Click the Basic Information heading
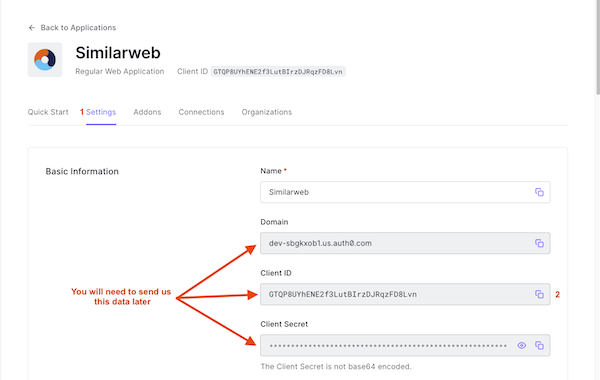 [82, 171]
